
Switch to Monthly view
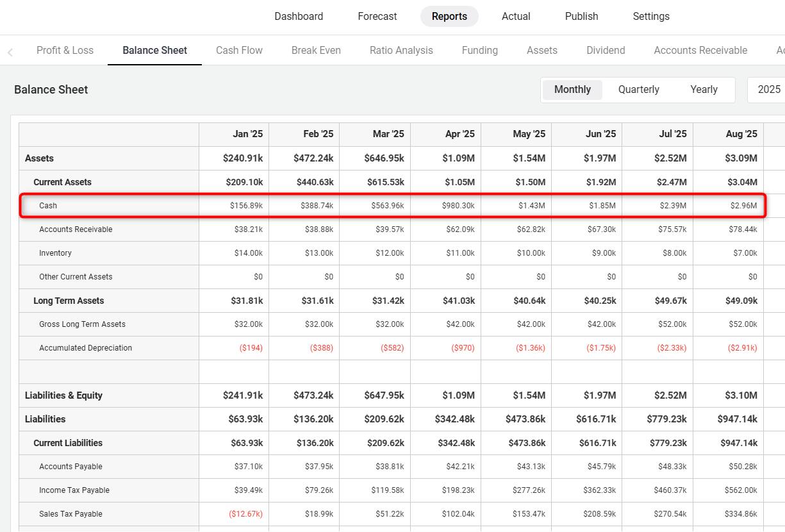572,90
